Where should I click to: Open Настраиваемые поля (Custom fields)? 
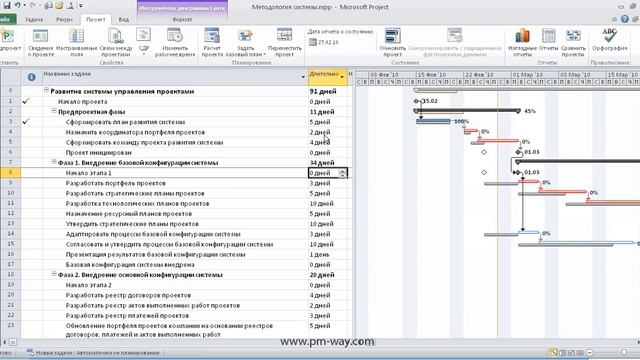coord(77,42)
